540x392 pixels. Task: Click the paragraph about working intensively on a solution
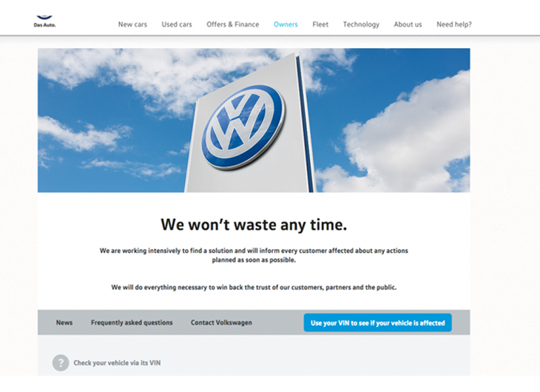[254, 255]
